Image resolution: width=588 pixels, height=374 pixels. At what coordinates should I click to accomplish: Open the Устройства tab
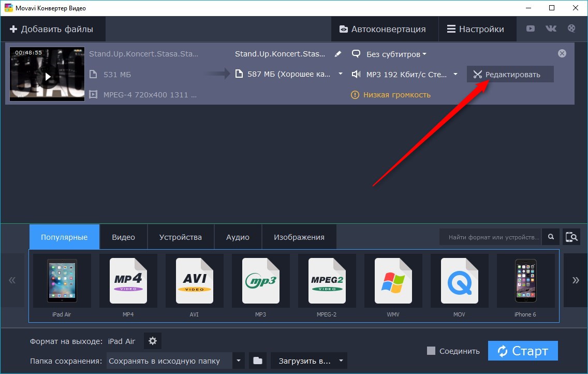tap(180, 237)
